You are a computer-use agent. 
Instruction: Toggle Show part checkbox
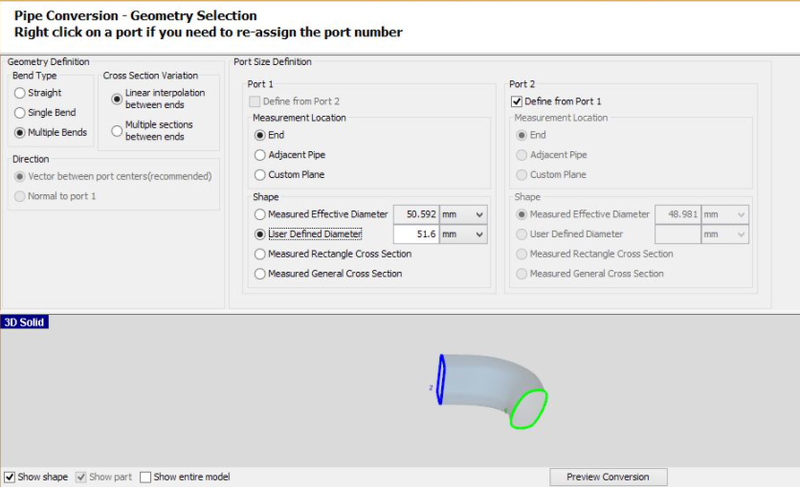[x=81, y=477]
